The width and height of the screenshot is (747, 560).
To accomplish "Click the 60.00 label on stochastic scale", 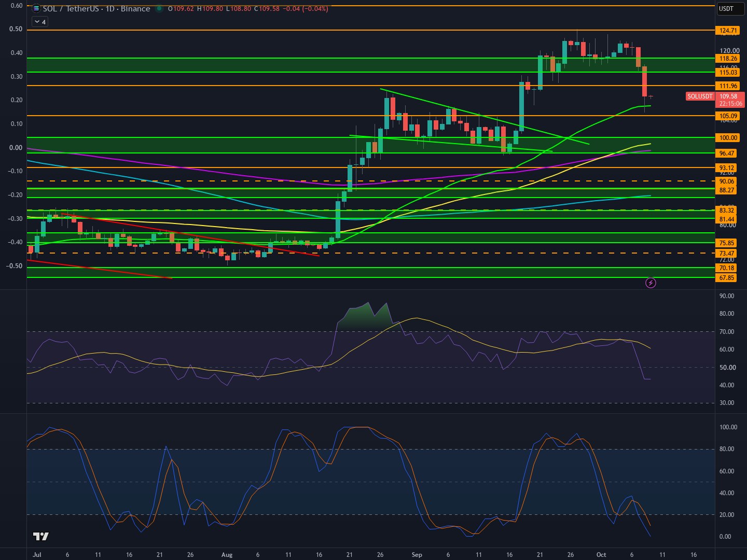I will tap(727, 471).
